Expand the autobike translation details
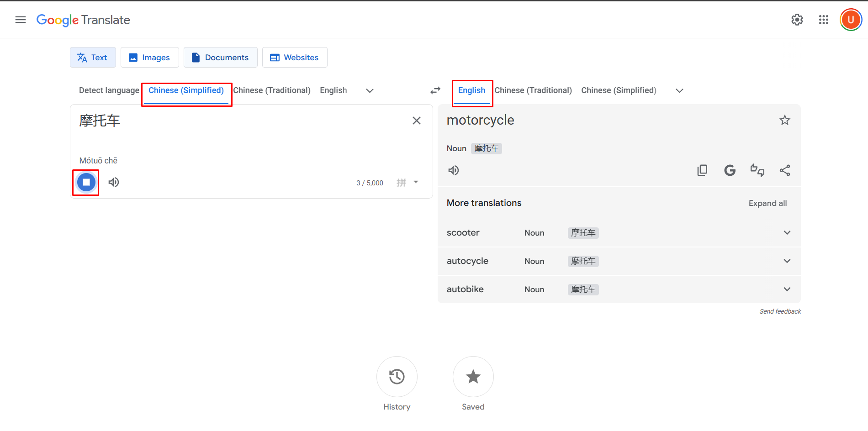This screenshot has width=868, height=431. coord(787,289)
